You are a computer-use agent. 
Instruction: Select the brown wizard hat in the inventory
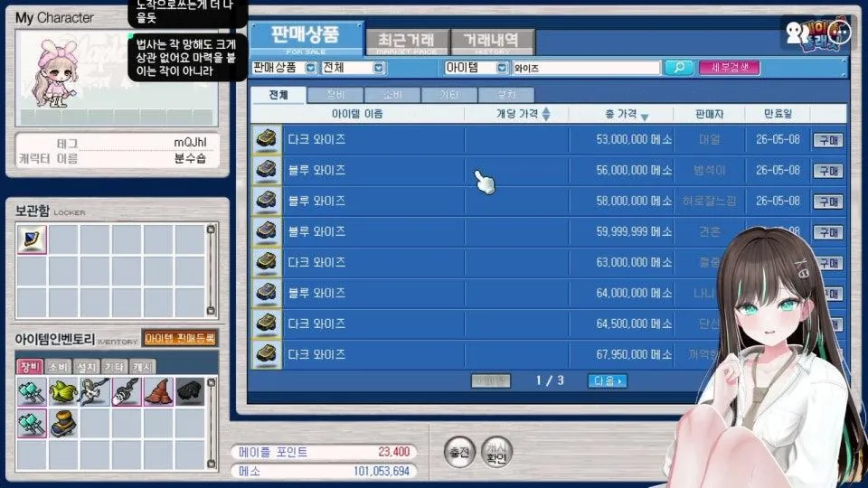click(158, 391)
